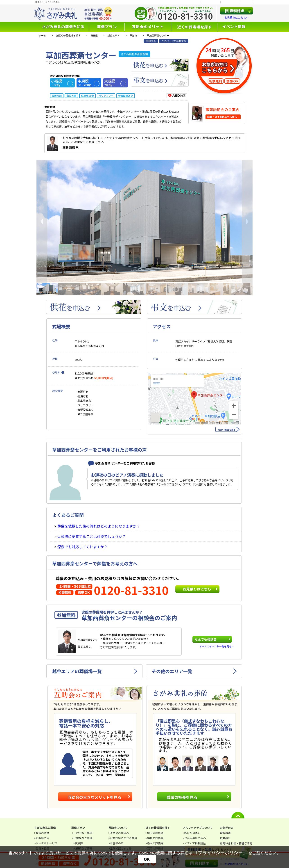Click the gallery next arrow
This screenshot has width=289, height=868.
[x=247, y=221]
